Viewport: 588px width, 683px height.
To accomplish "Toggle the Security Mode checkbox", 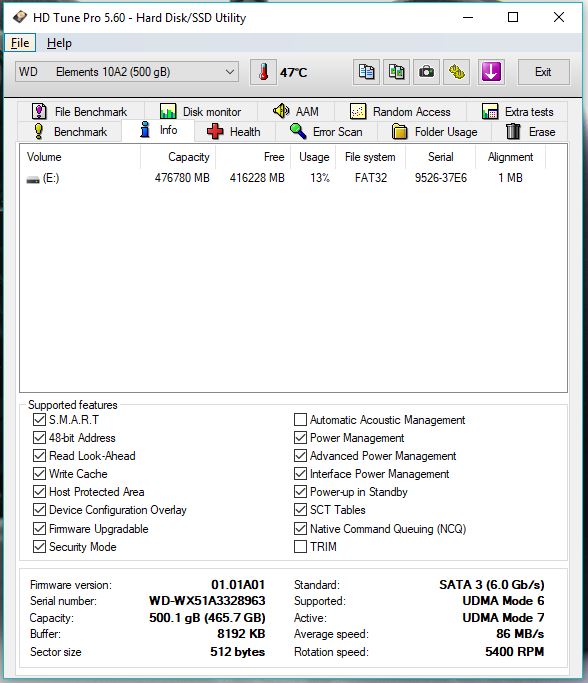I will tap(39, 547).
